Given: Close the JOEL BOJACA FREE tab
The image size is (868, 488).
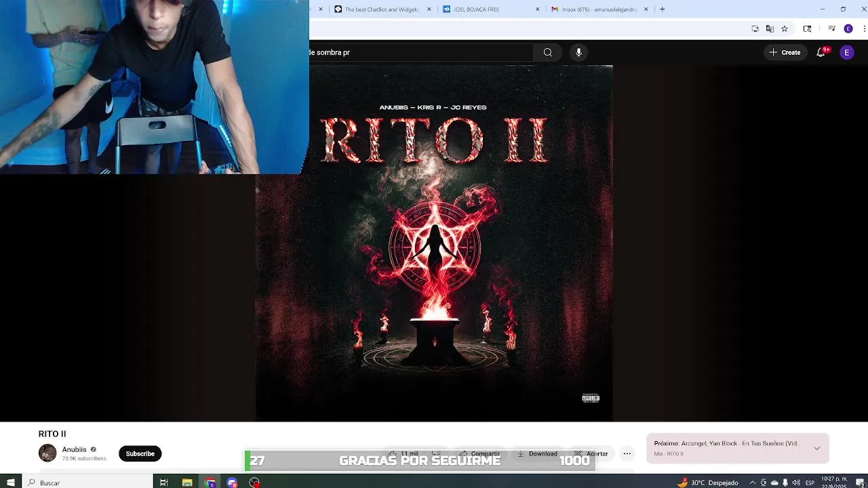Looking at the screenshot, I should click(x=538, y=9).
